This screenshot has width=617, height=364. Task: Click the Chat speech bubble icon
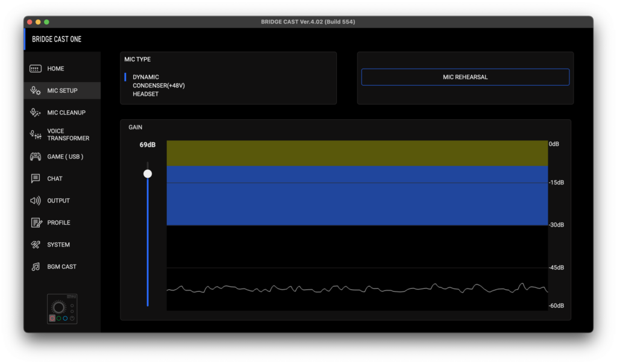click(36, 178)
